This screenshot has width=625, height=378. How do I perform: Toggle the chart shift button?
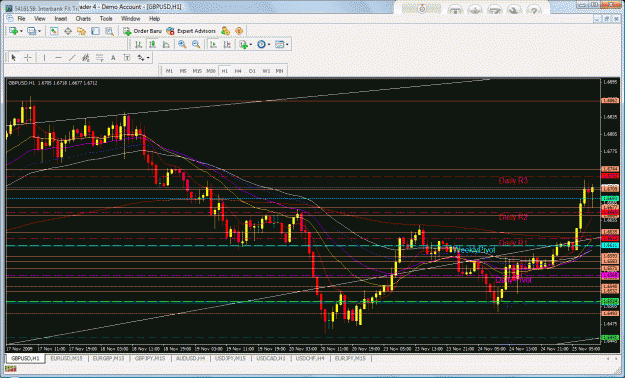click(x=227, y=44)
